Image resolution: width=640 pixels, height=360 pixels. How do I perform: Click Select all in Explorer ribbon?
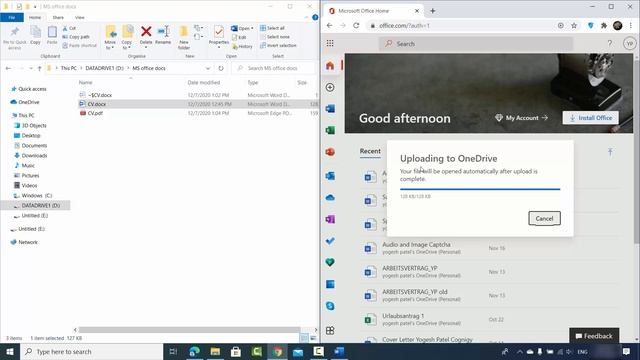tap(272, 28)
